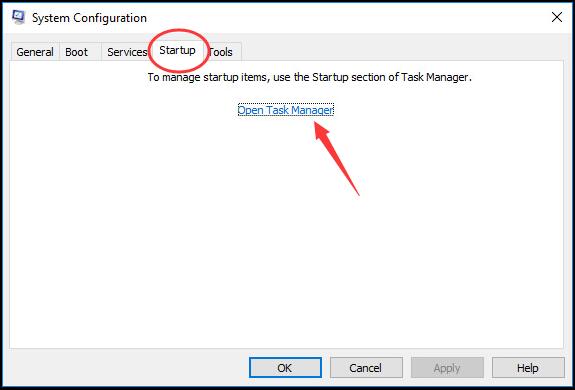Screen dimensions: 575x390
Task: Click the greyed-out Apply button
Action: click(x=447, y=368)
